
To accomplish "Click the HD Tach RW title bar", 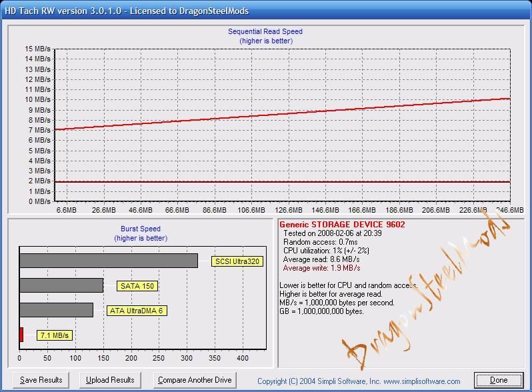I will (x=266, y=11).
